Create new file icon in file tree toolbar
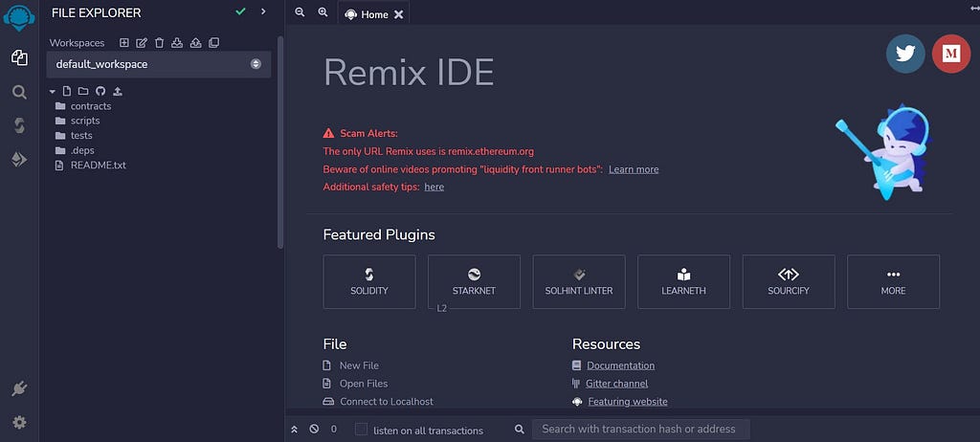This screenshot has height=442, width=980. [x=67, y=91]
